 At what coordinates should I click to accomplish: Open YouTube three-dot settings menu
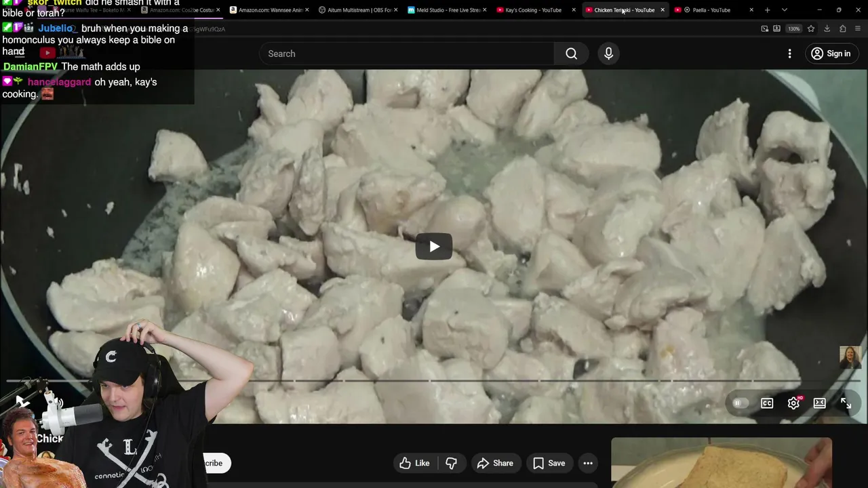[789, 54]
